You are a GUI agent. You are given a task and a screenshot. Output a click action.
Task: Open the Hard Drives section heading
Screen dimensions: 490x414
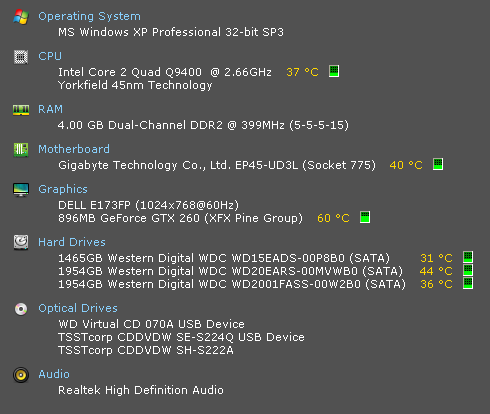72,242
